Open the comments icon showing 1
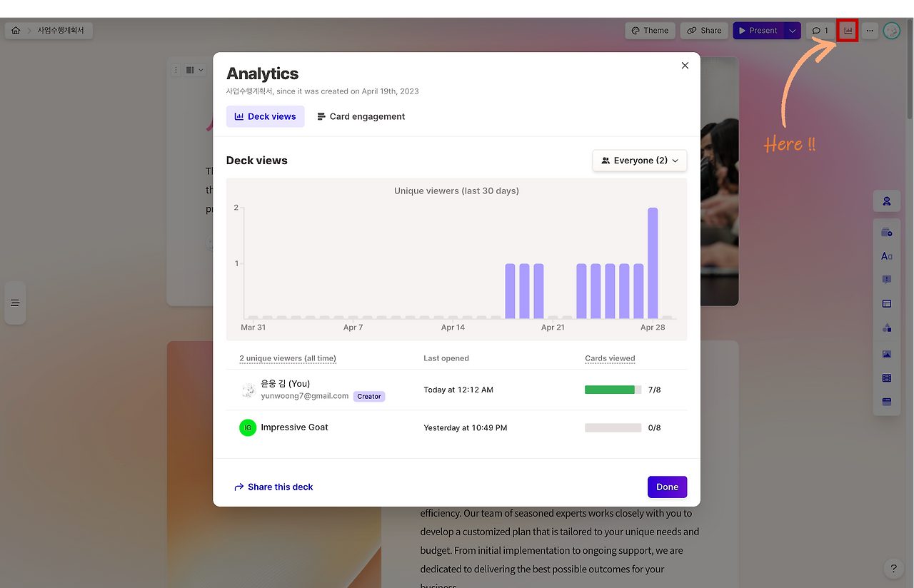The image size is (914, 588). tap(820, 31)
